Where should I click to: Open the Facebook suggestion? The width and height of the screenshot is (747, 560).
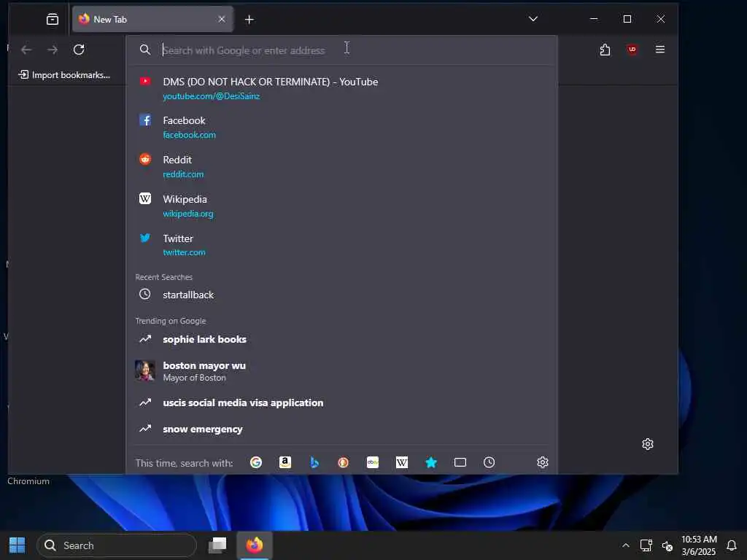(341, 127)
